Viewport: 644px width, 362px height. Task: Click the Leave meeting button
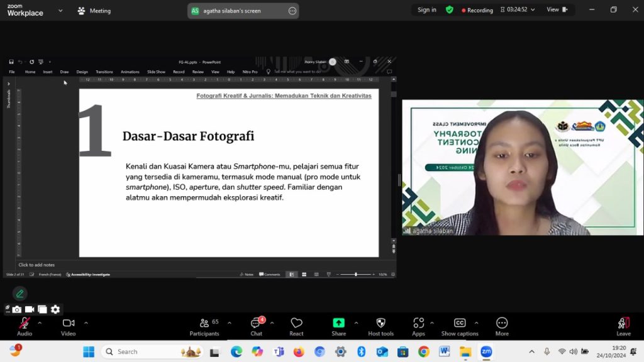coord(623,324)
